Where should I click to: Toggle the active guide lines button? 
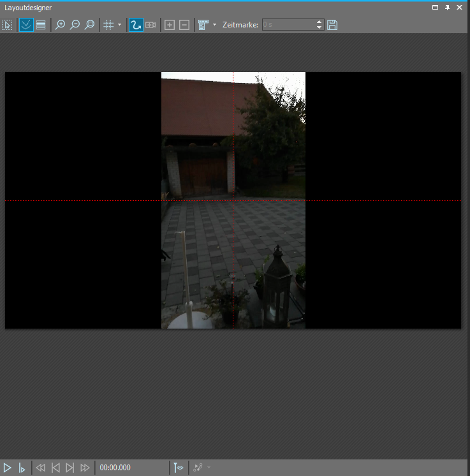tap(26, 25)
